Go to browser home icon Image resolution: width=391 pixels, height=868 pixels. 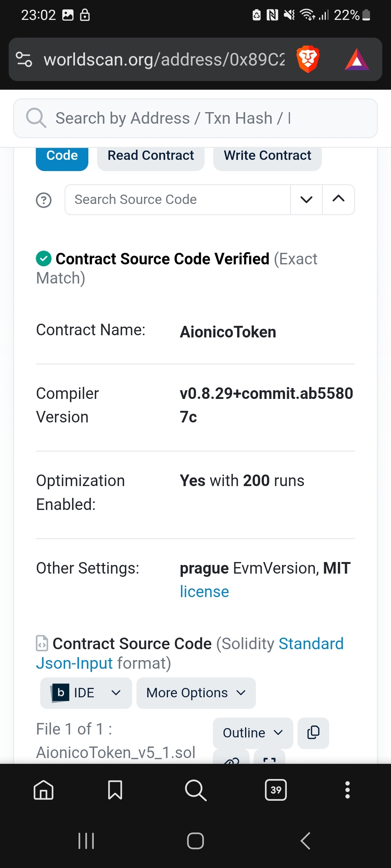point(43,790)
